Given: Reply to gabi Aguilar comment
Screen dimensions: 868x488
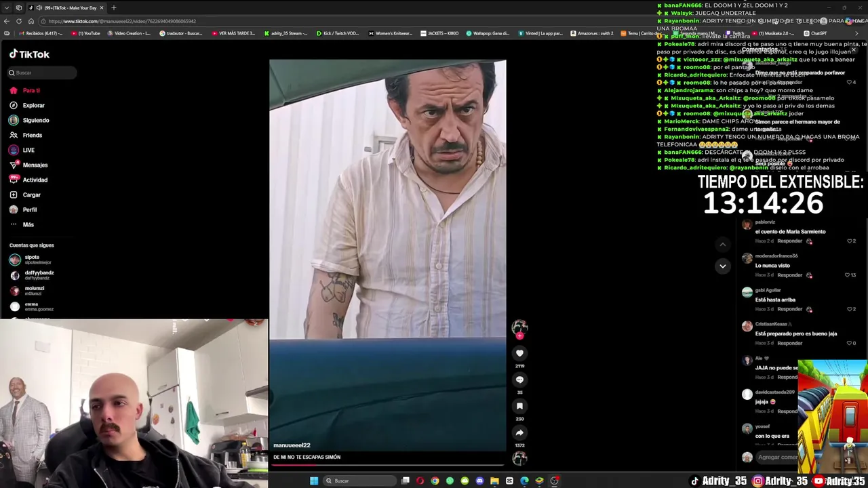Looking at the screenshot, I should point(789,309).
